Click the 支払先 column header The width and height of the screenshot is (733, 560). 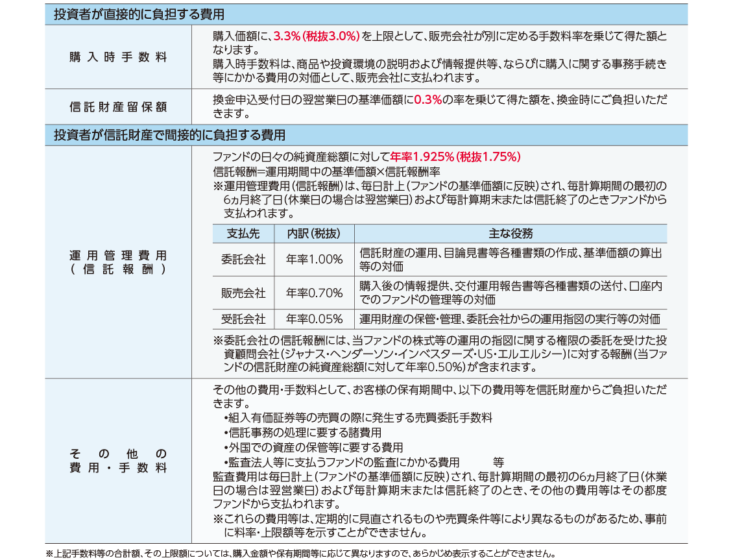tap(243, 234)
